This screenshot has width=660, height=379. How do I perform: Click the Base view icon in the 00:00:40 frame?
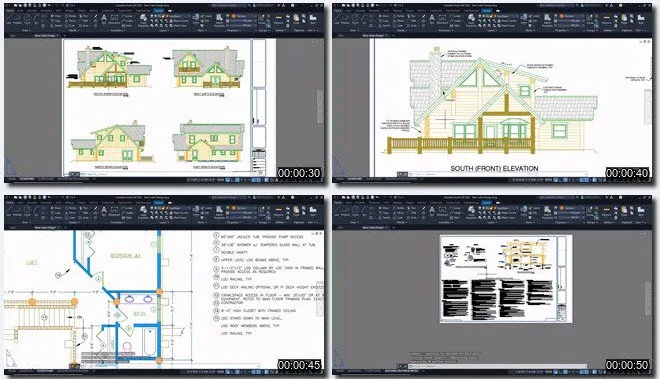coord(641,18)
